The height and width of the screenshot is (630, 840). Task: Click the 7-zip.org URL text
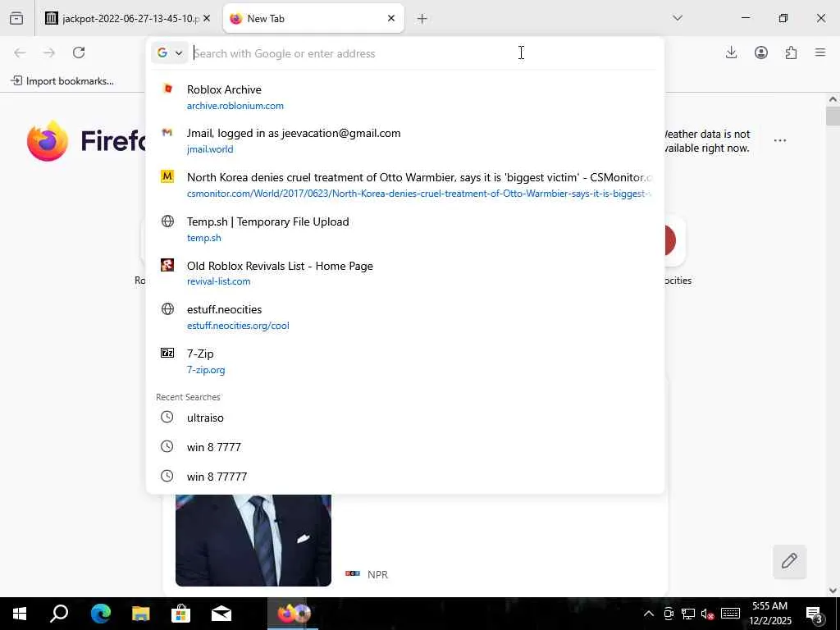(206, 370)
